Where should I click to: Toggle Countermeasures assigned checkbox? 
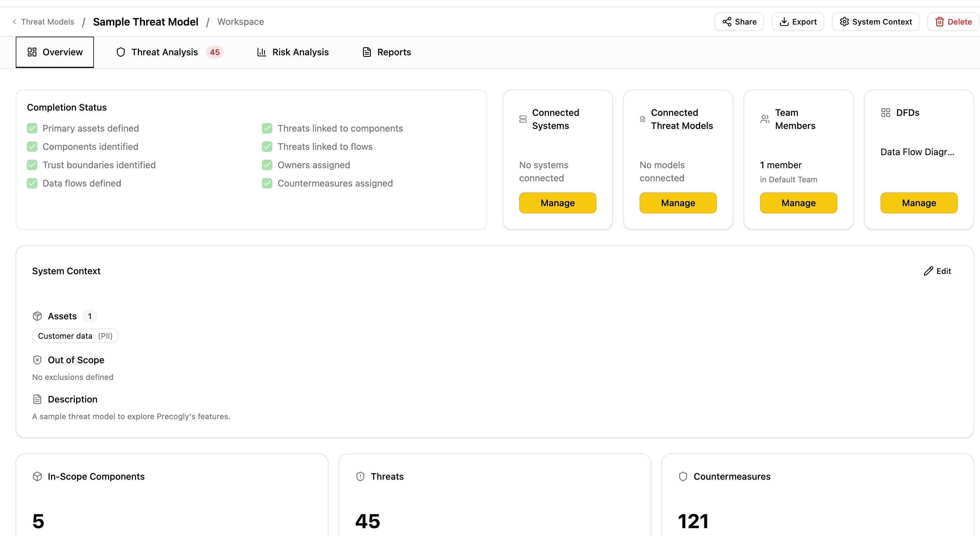pyautogui.click(x=267, y=183)
